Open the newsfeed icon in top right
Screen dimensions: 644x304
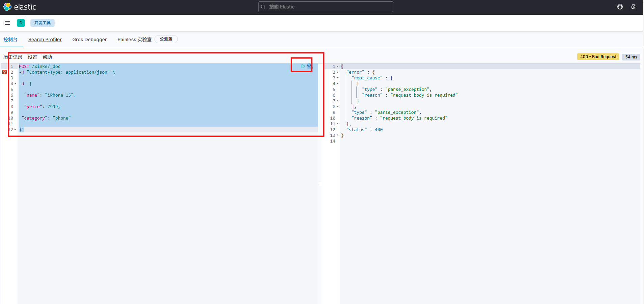[633, 7]
